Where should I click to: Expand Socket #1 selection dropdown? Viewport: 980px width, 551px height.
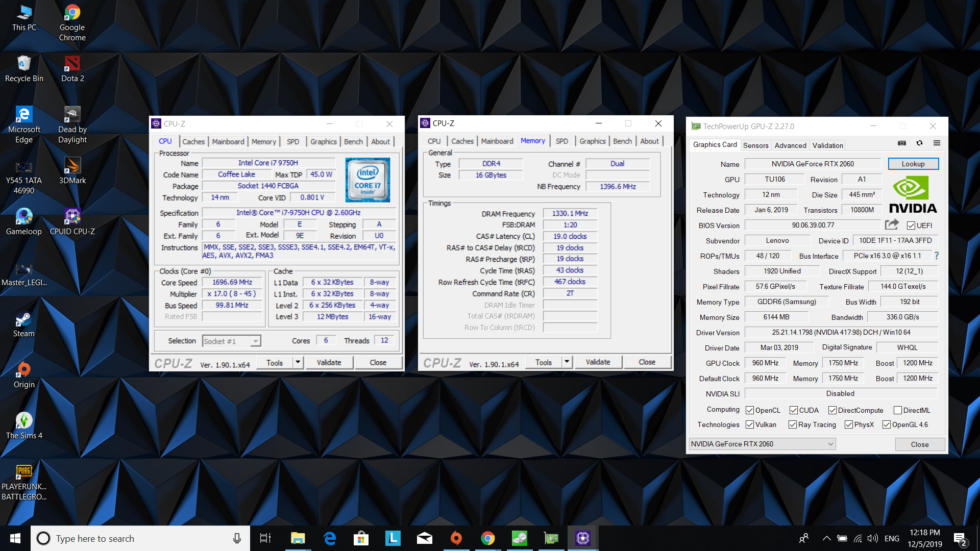[256, 341]
